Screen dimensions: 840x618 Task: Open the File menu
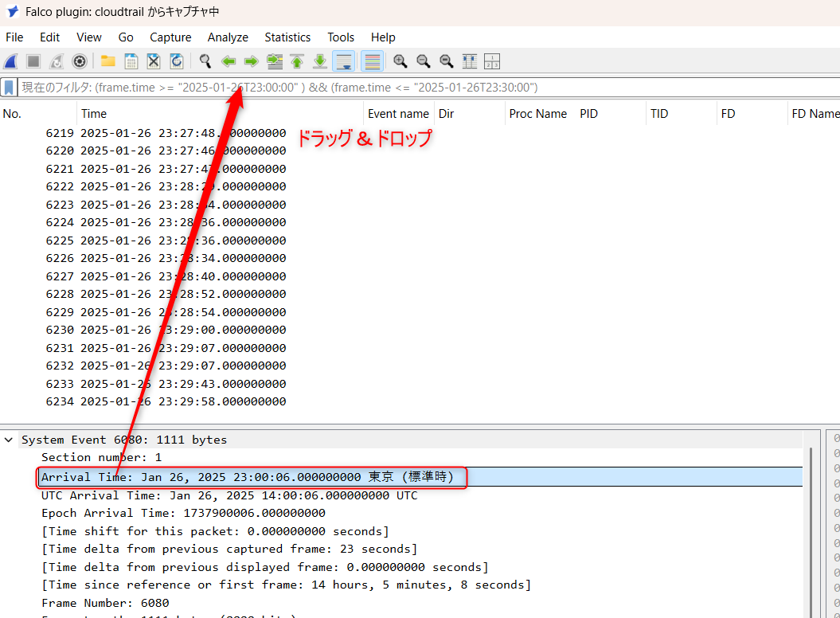14,37
